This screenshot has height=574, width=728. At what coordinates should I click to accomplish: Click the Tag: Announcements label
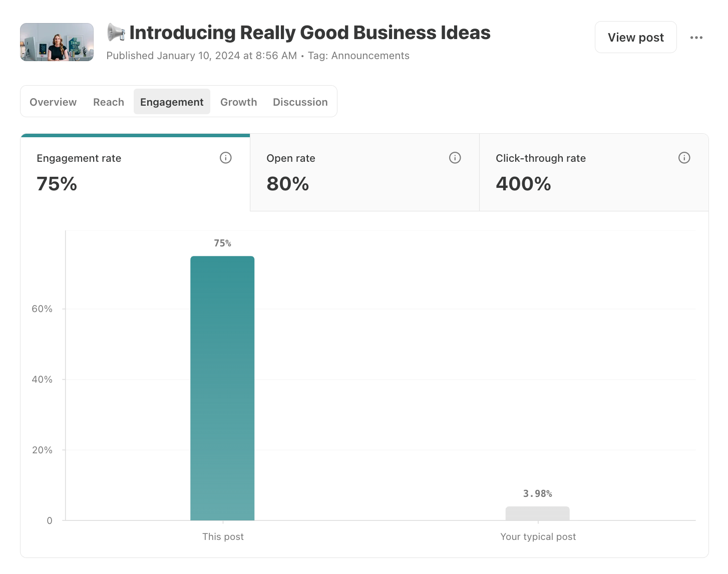click(x=358, y=56)
